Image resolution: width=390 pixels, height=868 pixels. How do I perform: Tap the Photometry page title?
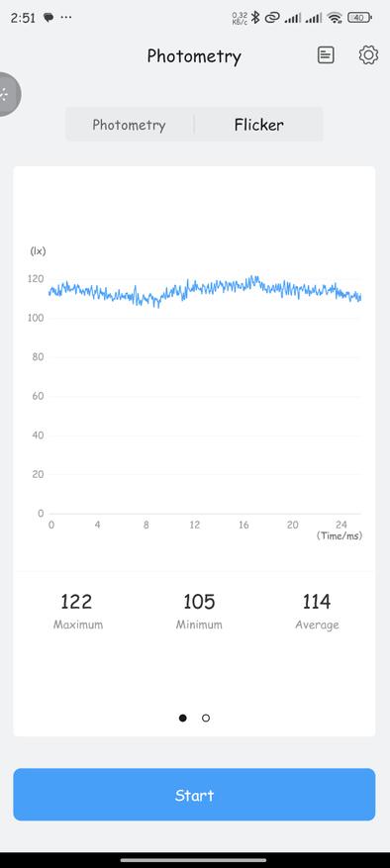click(194, 55)
